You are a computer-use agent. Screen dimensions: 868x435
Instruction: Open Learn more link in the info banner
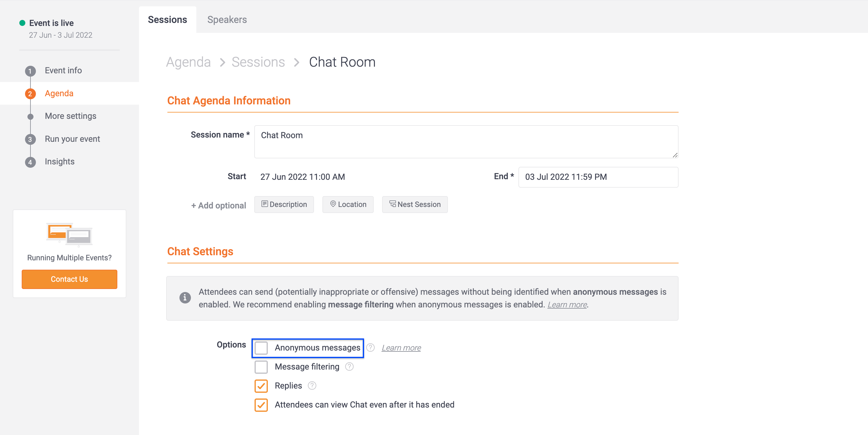(x=567, y=305)
